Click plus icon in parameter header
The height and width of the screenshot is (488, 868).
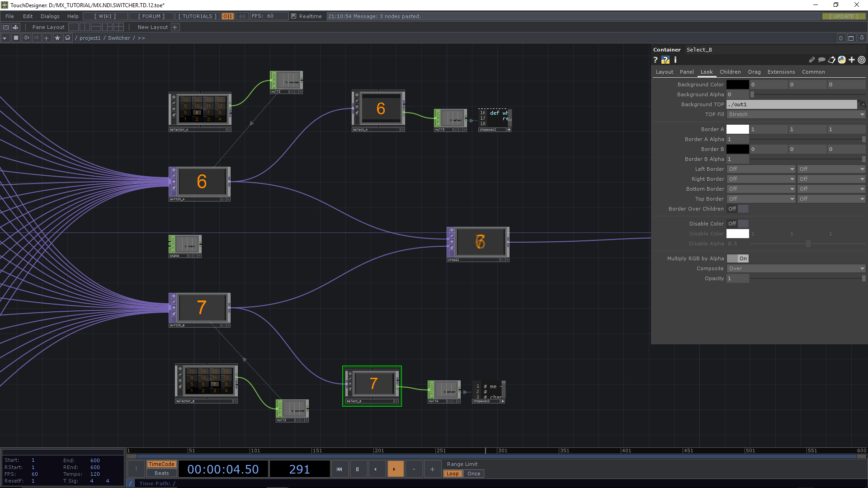tap(852, 60)
